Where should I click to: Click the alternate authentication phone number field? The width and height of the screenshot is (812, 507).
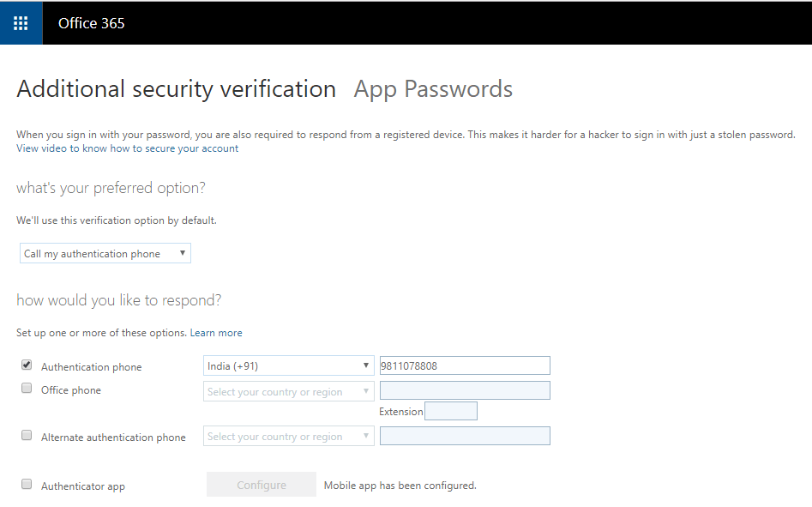464,436
